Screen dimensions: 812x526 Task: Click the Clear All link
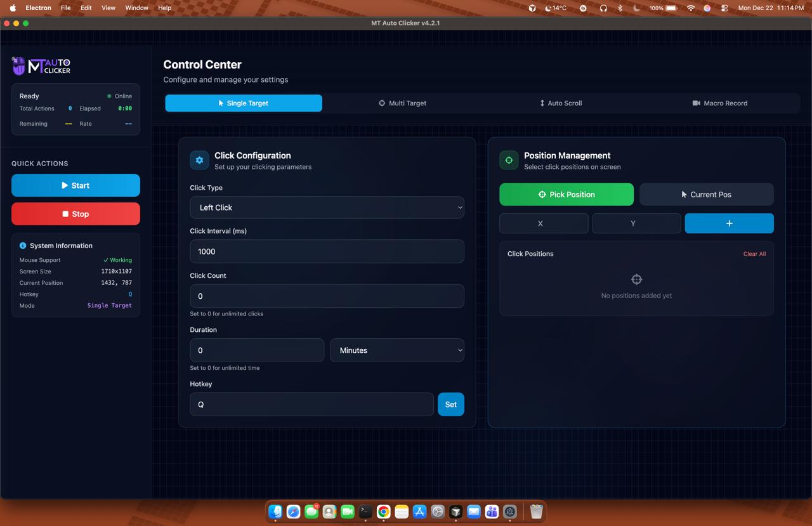(x=754, y=254)
